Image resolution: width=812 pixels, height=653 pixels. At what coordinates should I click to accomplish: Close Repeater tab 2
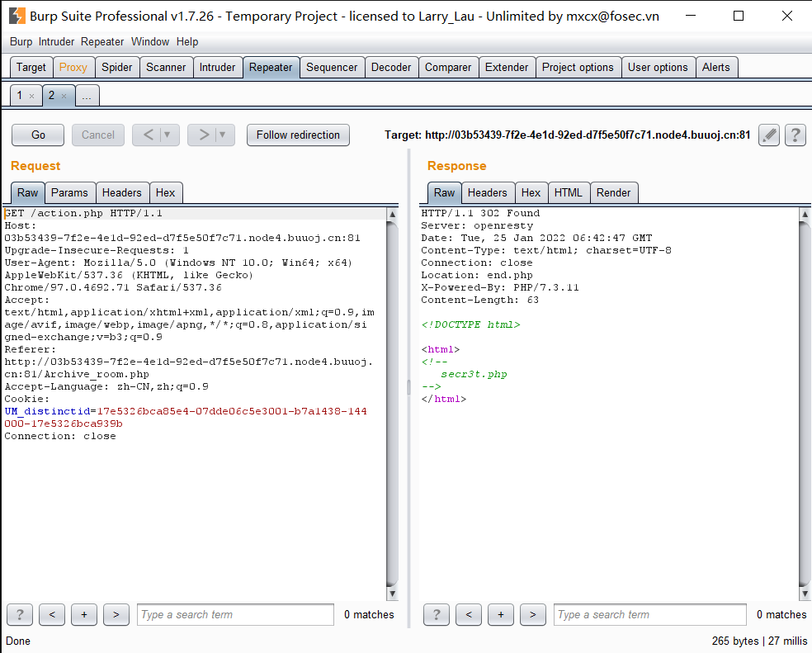64,97
